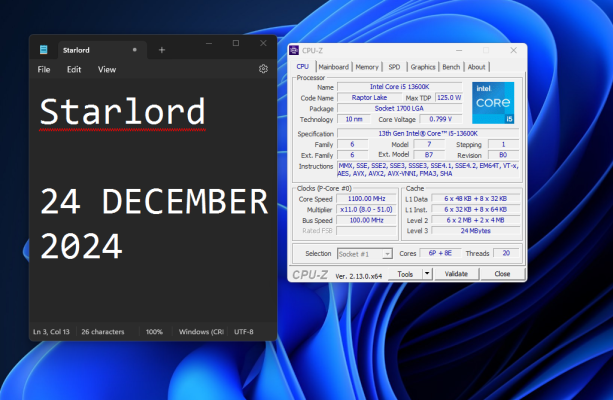613x400 pixels.
Task: Click the 2024 line in Notepad text
Action: (81, 246)
